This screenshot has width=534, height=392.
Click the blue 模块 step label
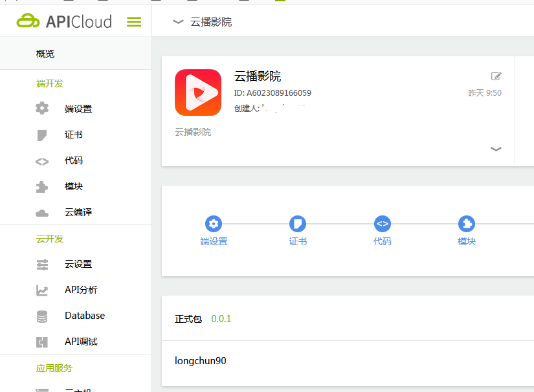pos(467,241)
